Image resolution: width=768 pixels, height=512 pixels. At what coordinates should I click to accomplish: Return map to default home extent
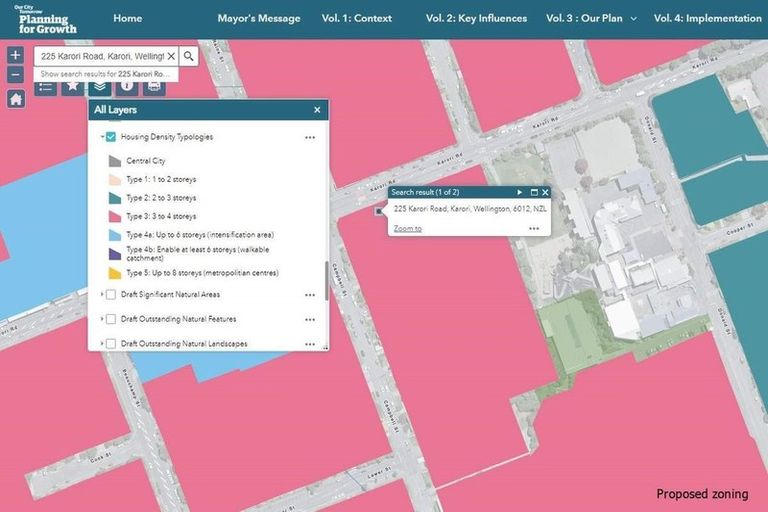point(16,99)
